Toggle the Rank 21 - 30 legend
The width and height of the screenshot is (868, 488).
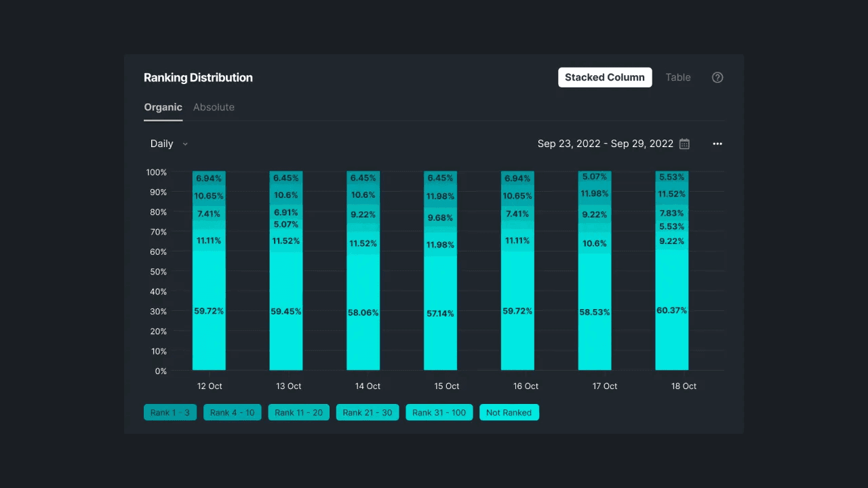click(x=368, y=413)
